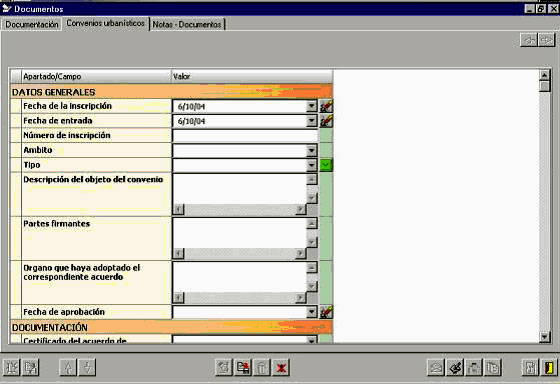Click the left arrow in Descripción horizontal scrollbar

coord(179,209)
